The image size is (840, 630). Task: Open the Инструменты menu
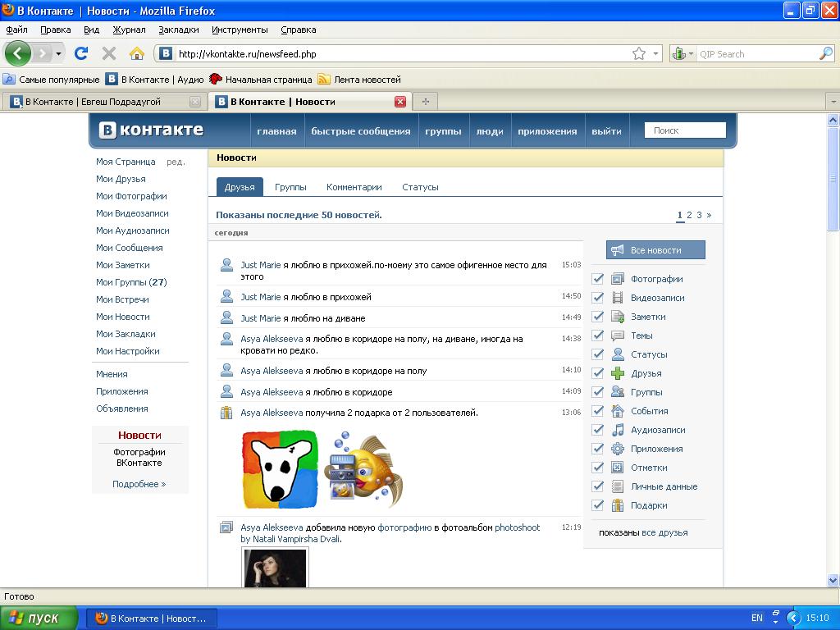point(240,30)
